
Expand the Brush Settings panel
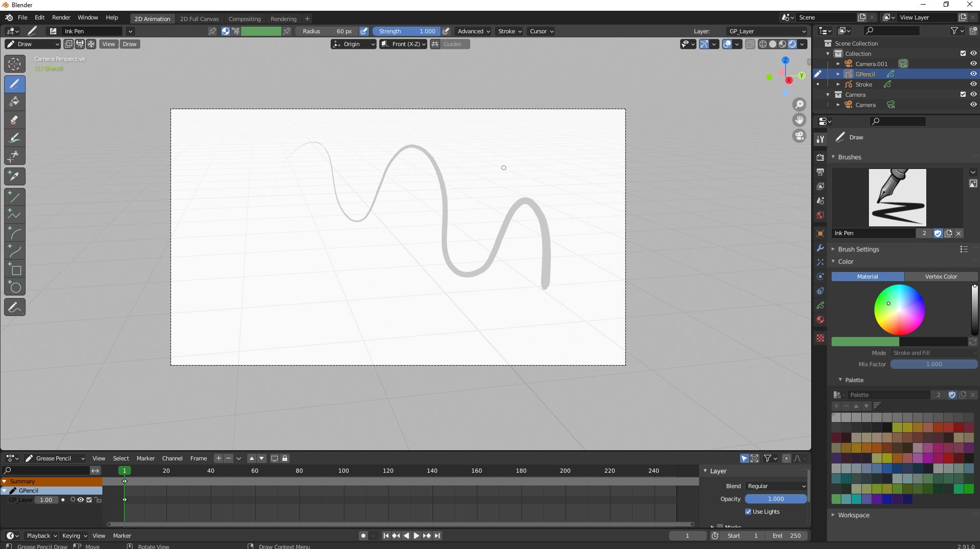(858, 249)
